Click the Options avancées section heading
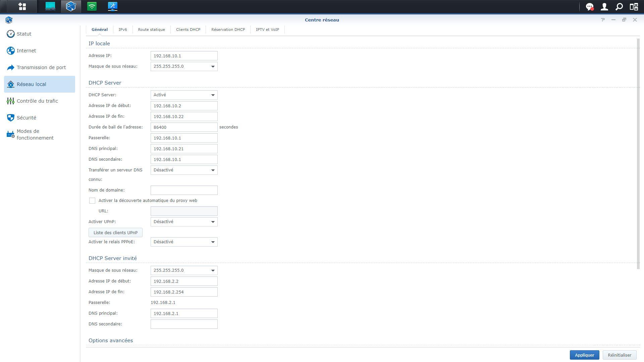The width and height of the screenshot is (644, 362). tap(111, 341)
